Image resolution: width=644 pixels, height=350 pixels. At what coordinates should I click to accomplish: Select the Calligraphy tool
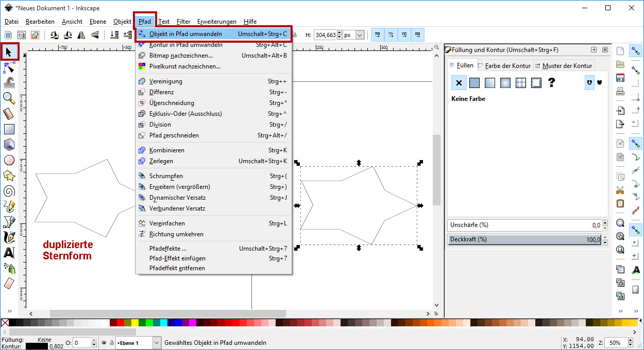[x=9, y=237]
